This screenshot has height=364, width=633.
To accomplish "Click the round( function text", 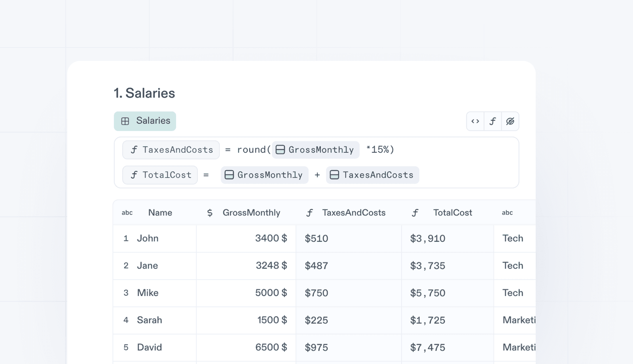I will [x=254, y=150].
